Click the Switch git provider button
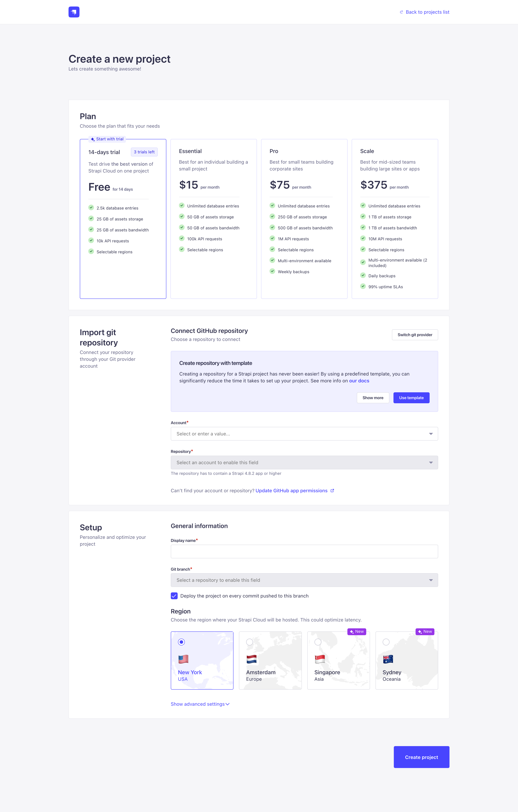 pyautogui.click(x=415, y=334)
